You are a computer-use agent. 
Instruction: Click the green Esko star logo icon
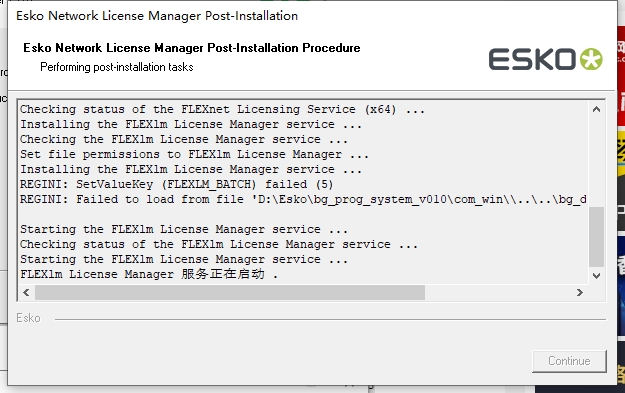click(591, 59)
